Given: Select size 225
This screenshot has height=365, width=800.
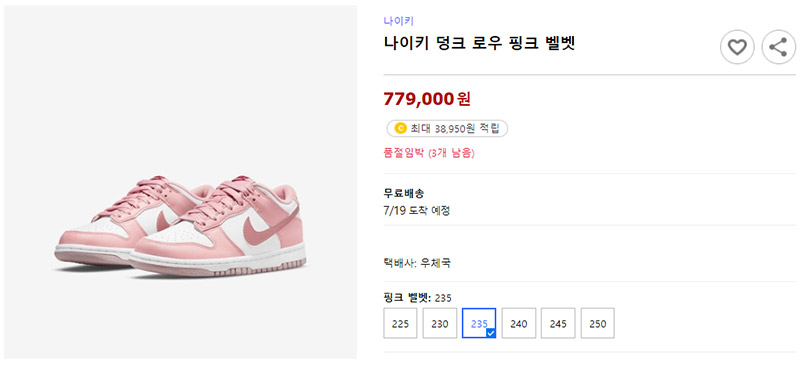Looking at the screenshot, I should (x=400, y=323).
